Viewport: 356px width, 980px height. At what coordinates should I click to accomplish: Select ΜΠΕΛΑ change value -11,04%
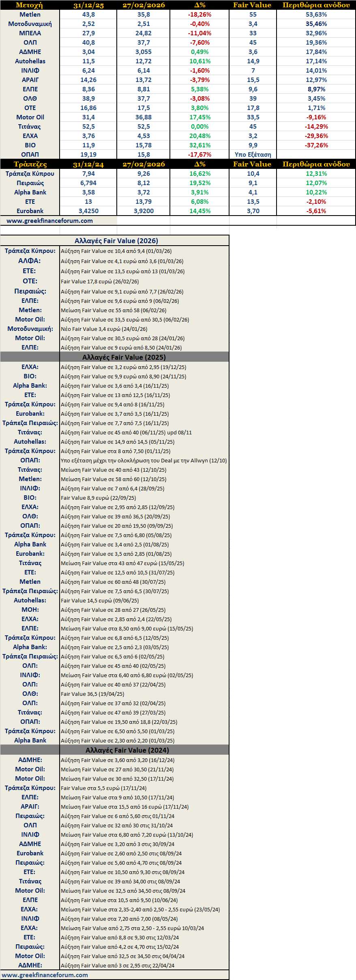pos(199,33)
